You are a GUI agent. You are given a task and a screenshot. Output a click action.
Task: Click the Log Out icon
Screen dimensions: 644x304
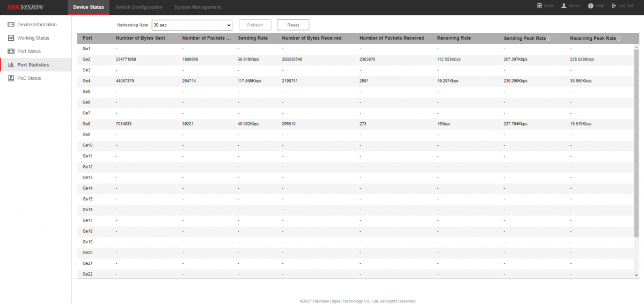pyautogui.click(x=614, y=5)
